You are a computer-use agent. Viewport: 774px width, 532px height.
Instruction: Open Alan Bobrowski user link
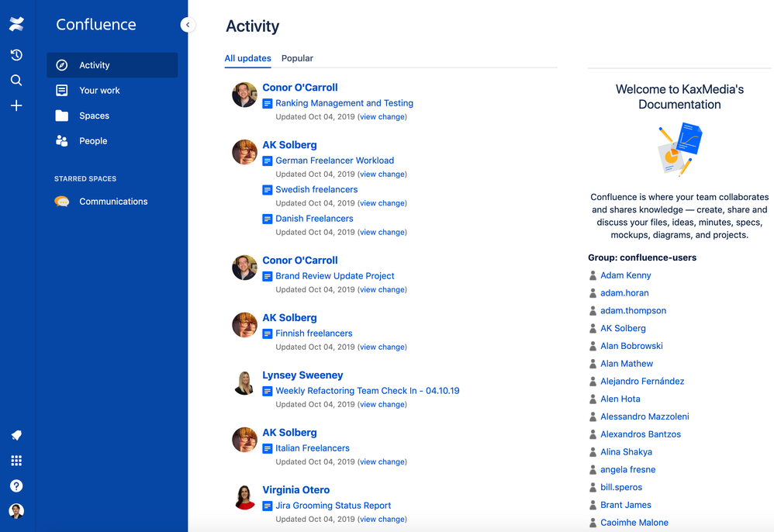tap(631, 346)
